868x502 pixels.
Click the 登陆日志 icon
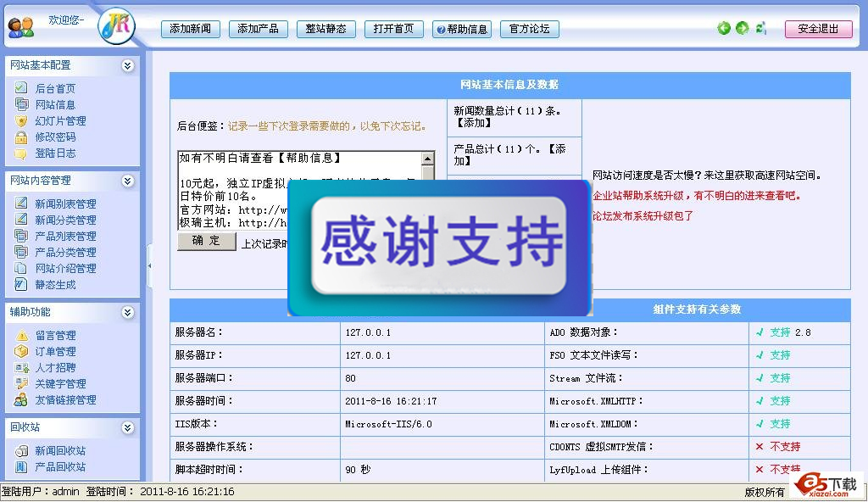pyautogui.click(x=21, y=153)
